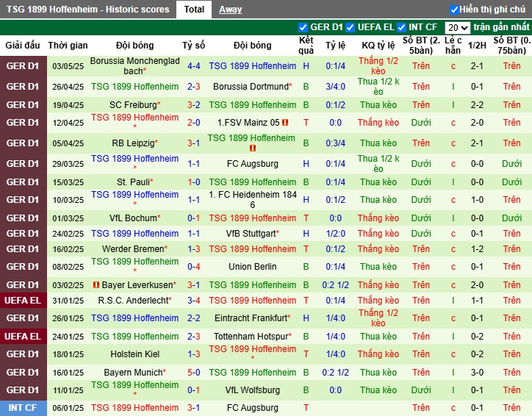Click Eintracht Frankfurt team name

pos(251,318)
